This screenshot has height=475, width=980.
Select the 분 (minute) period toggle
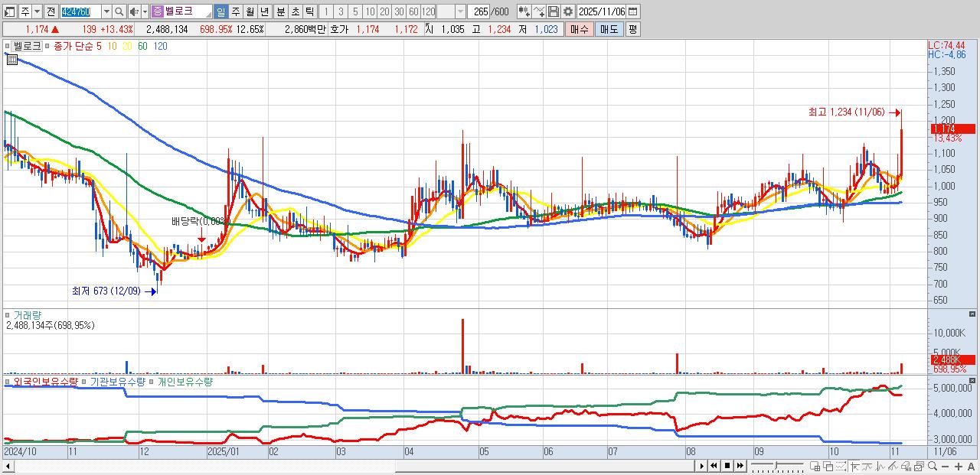(x=280, y=11)
